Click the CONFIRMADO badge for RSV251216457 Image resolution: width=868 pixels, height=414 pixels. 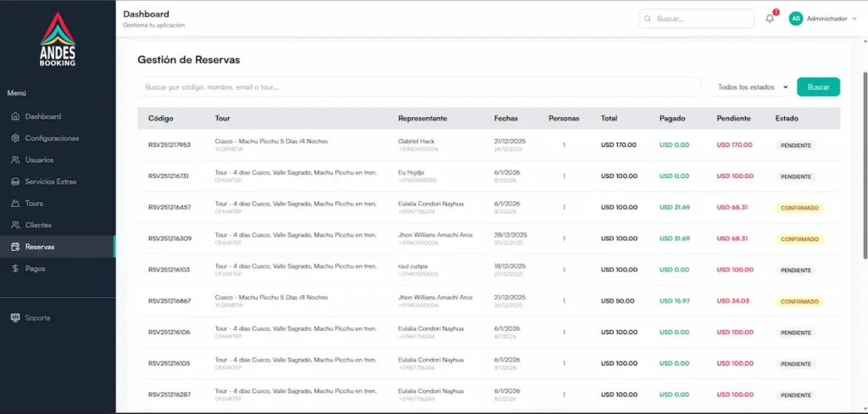click(x=799, y=208)
